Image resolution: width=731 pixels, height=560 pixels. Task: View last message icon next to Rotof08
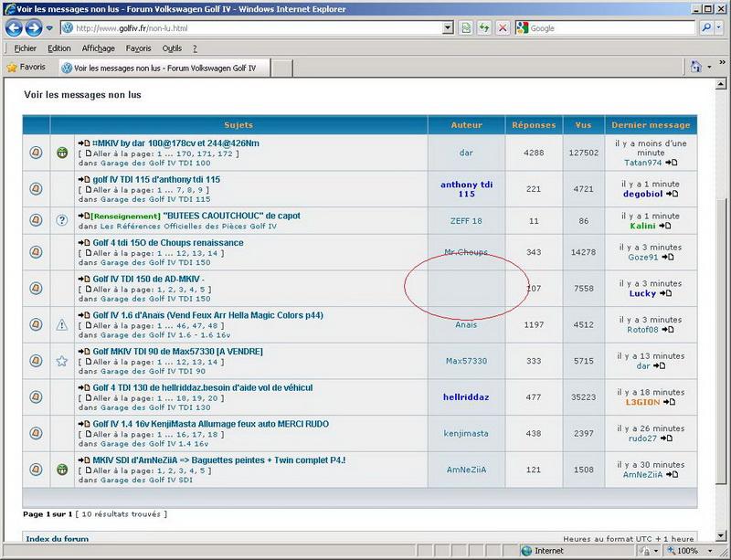668,330
